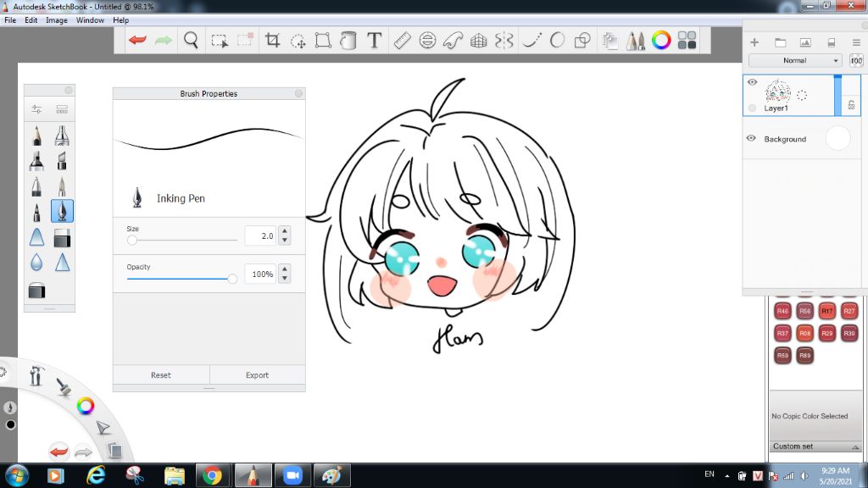Click the Reset button in Brush Properties
The height and width of the screenshot is (488, 868).
click(161, 374)
